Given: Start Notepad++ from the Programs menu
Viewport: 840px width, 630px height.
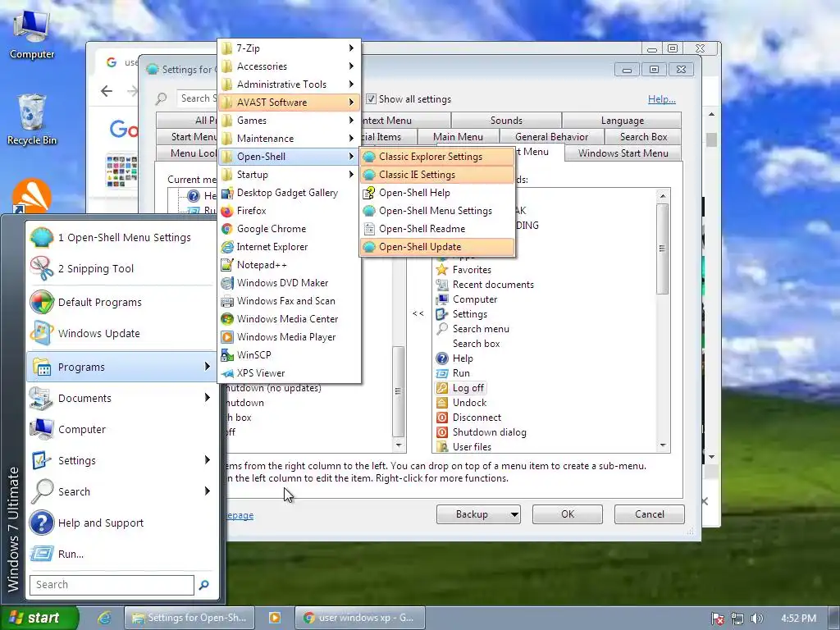Looking at the screenshot, I should tap(290, 265).
